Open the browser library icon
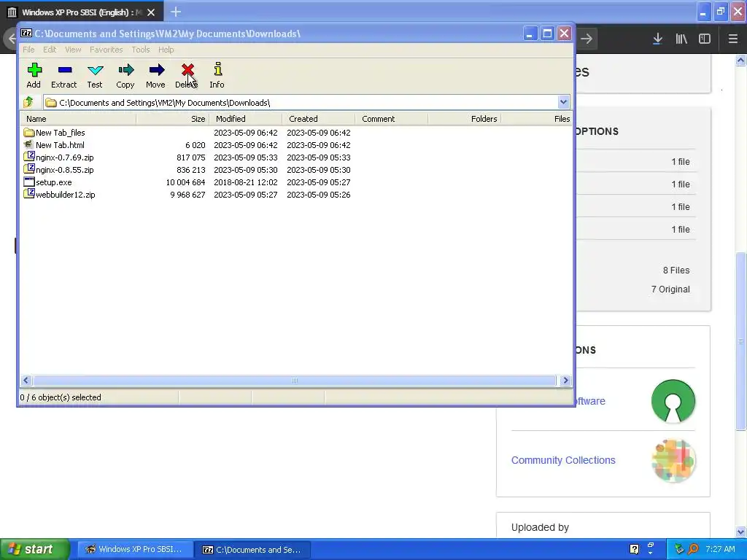The width and height of the screenshot is (747, 560). coord(681,39)
